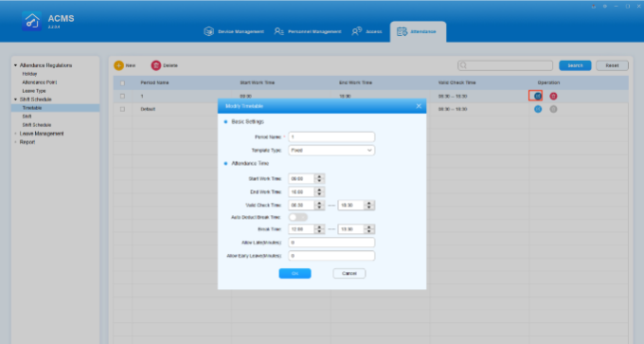Click the edit icon for the Default row
This screenshot has height=344, width=644.
[538, 109]
